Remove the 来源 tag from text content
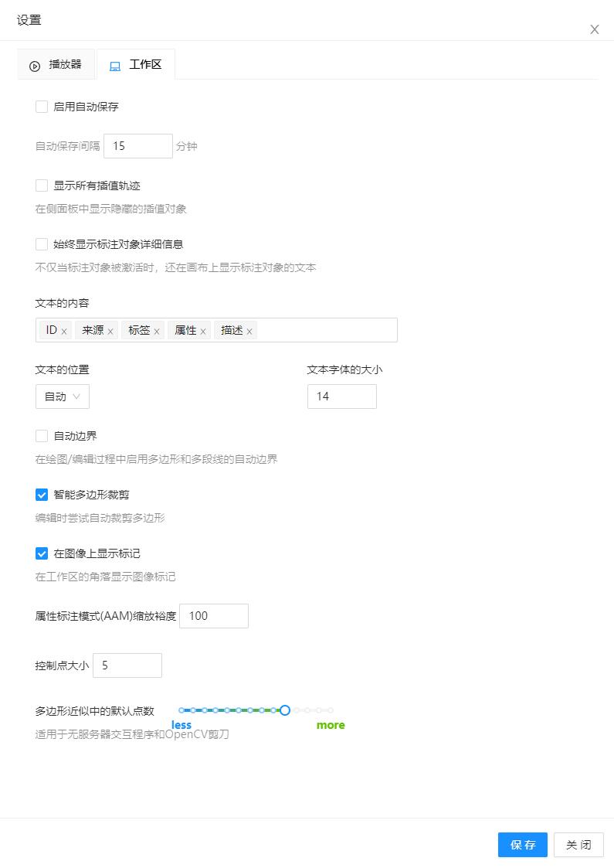614x868 pixels. (x=110, y=332)
